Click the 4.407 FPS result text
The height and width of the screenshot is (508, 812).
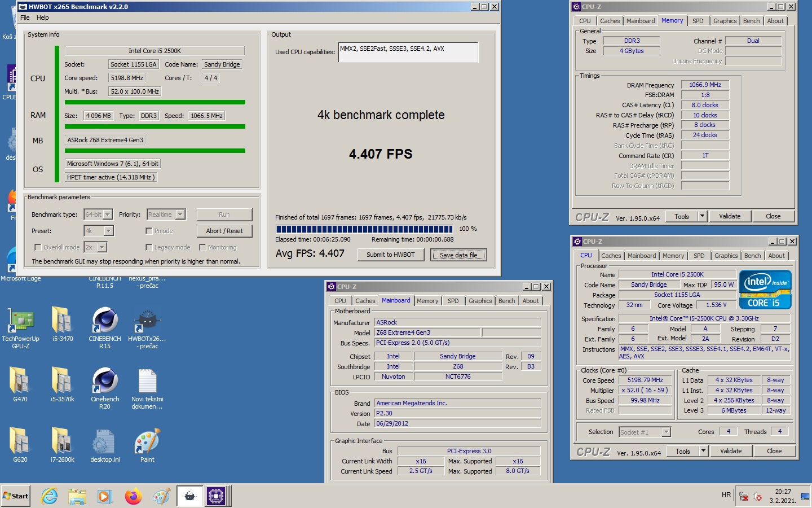pos(381,154)
